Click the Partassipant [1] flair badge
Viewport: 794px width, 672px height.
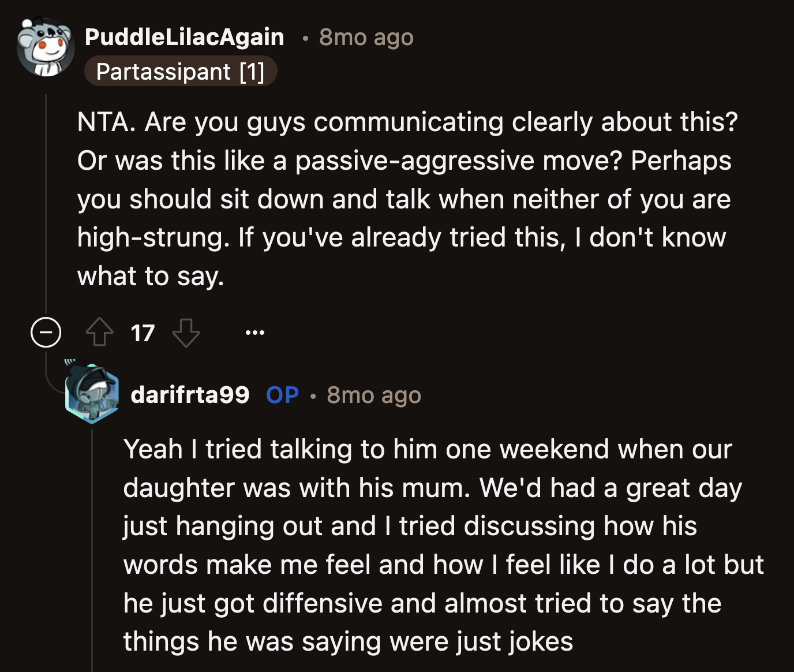coord(181,71)
